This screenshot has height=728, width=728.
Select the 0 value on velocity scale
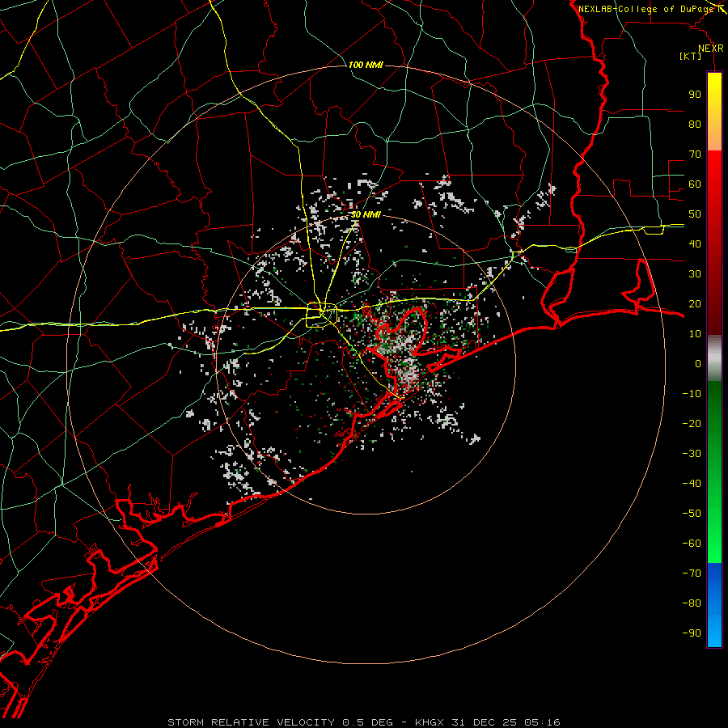click(698, 363)
